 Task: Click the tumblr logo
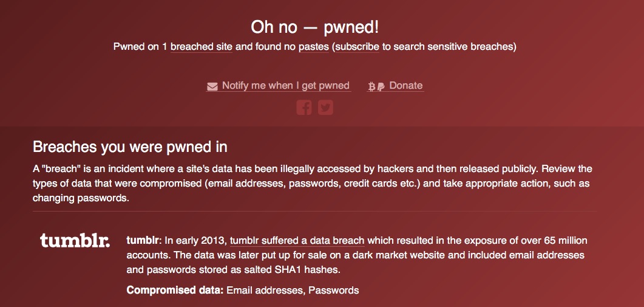click(x=75, y=241)
